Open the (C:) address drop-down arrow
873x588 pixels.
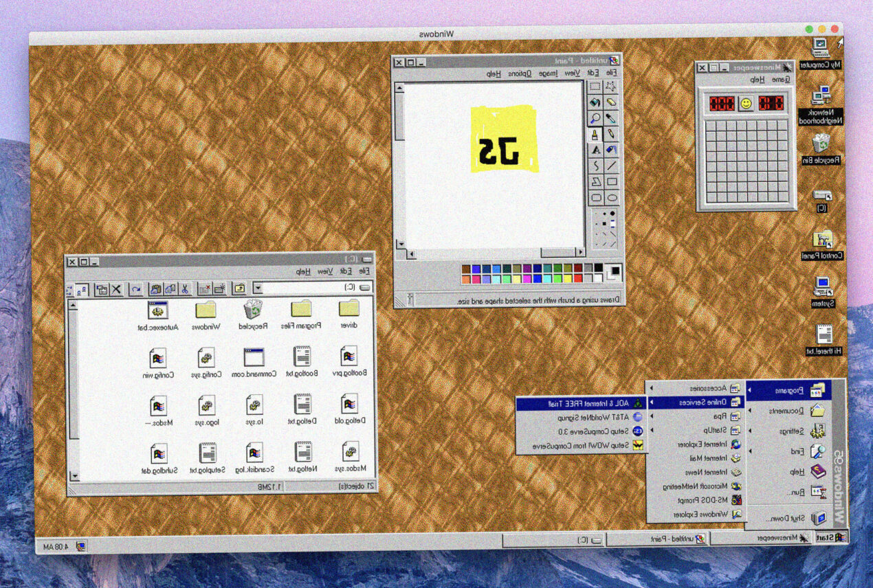pos(258,288)
